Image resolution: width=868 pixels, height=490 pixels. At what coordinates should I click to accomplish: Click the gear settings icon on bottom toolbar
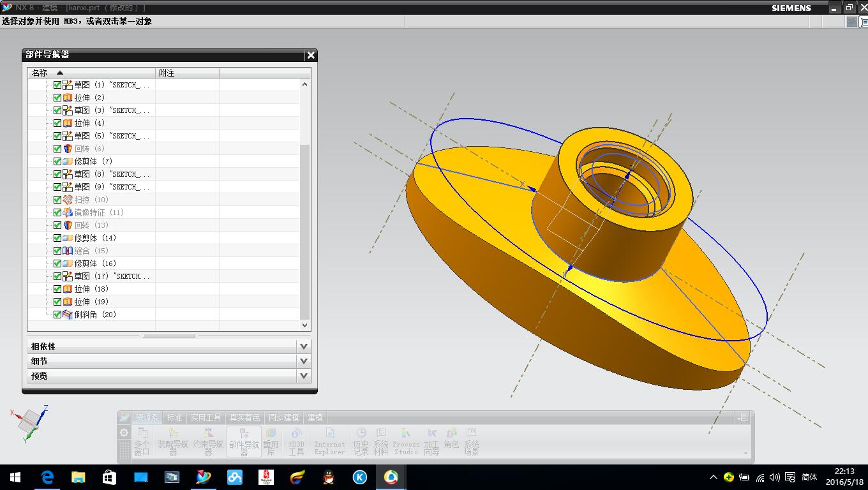(x=124, y=433)
